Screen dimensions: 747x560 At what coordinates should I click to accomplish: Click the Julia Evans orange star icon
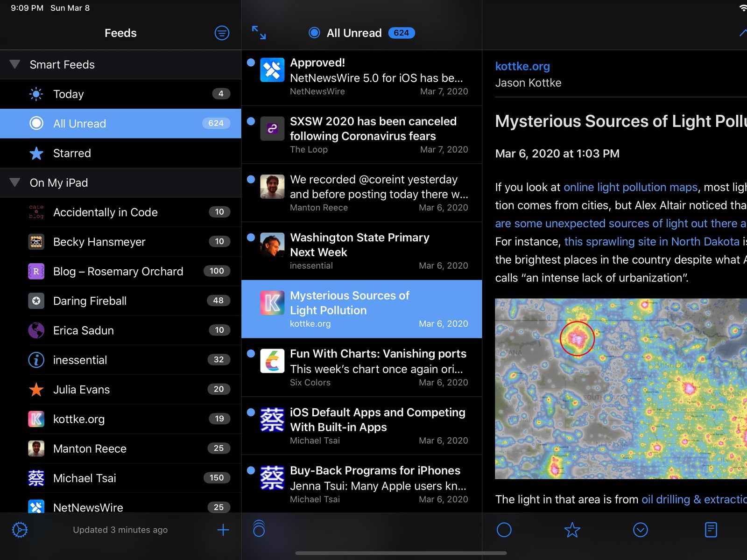[36, 389]
